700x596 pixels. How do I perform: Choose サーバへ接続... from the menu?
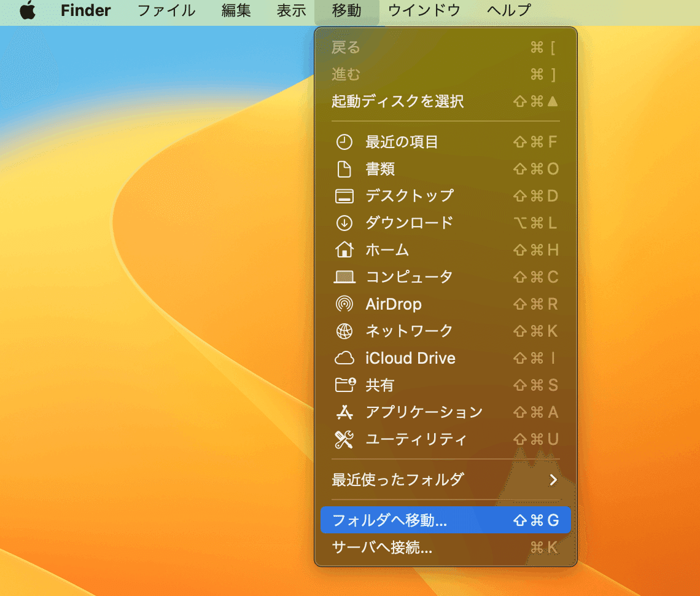[382, 547]
